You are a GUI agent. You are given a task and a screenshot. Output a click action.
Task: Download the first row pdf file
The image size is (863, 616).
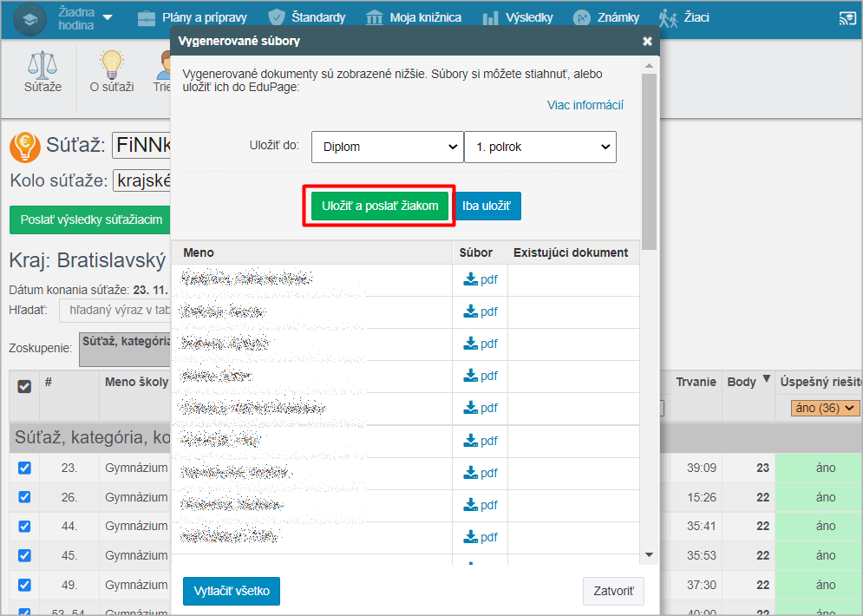point(481,279)
